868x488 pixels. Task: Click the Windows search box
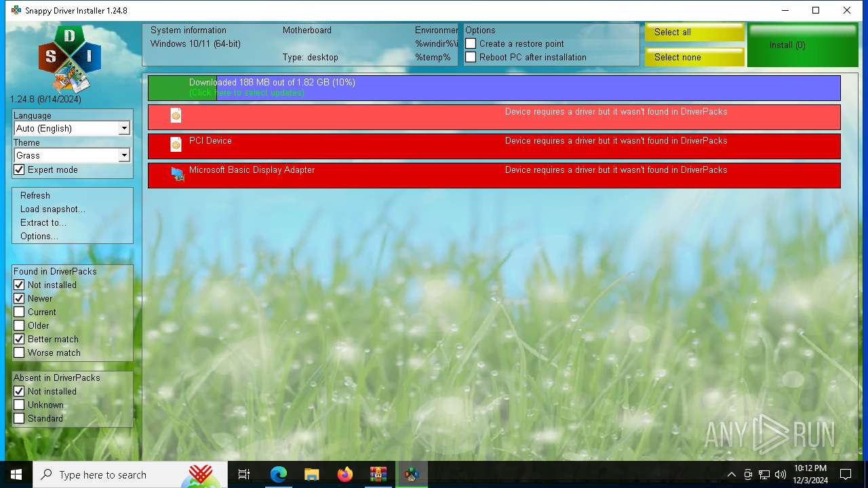(x=130, y=474)
